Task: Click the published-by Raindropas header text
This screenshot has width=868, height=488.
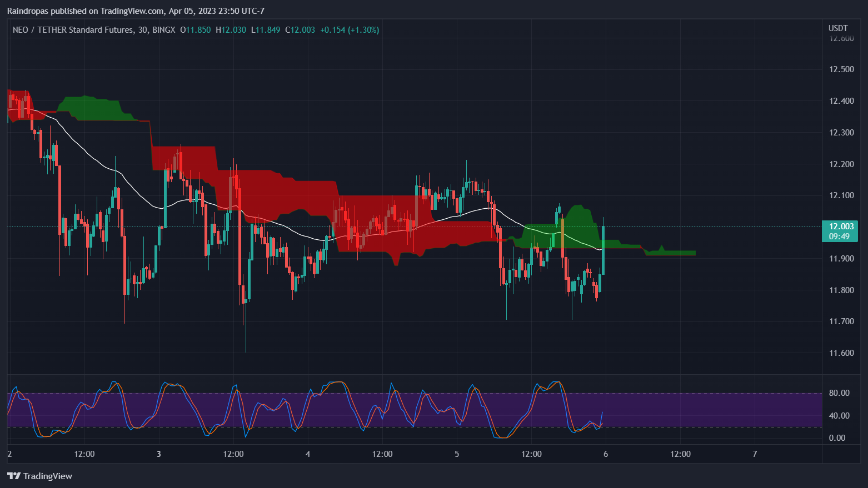Action: [x=136, y=11]
